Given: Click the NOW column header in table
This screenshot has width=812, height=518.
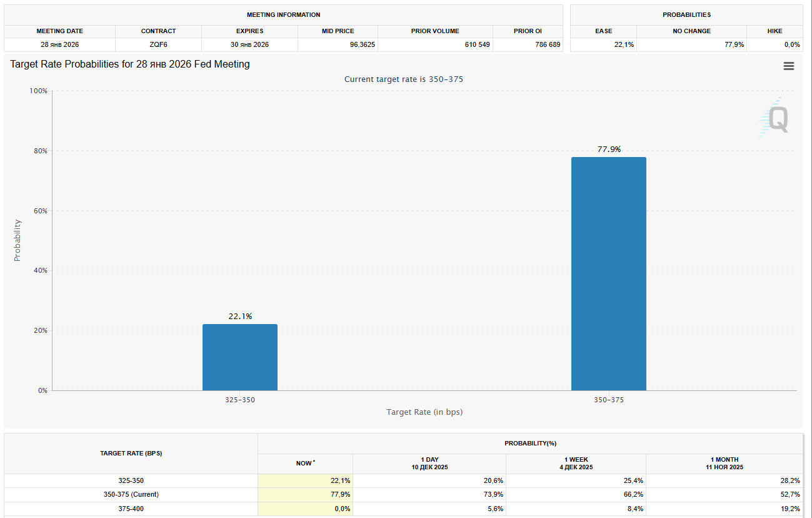Looking at the screenshot, I should pos(305,463).
